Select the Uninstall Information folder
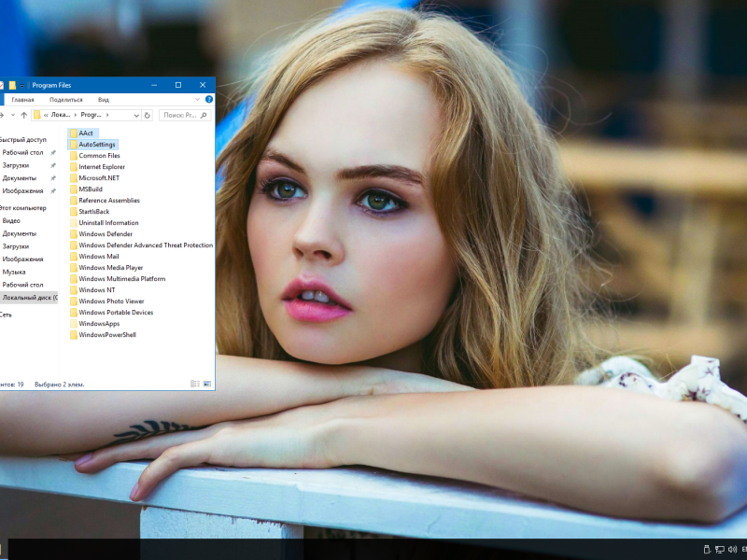Viewport: 747px width, 560px height. (x=108, y=223)
